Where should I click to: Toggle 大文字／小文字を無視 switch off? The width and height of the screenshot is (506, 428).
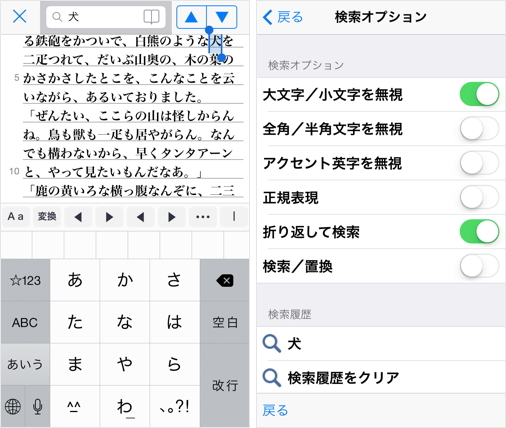pyautogui.click(x=479, y=94)
